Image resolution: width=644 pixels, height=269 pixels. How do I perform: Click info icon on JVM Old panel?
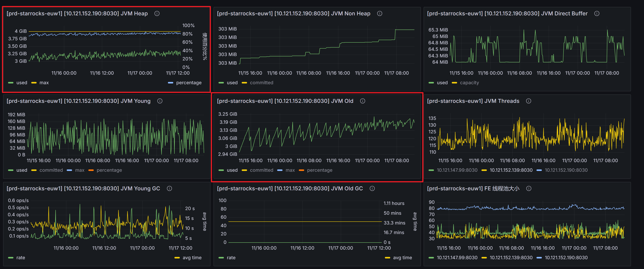pyautogui.click(x=362, y=101)
